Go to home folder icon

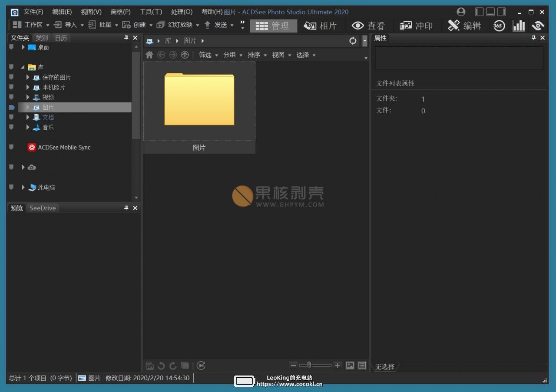click(x=149, y=55)
